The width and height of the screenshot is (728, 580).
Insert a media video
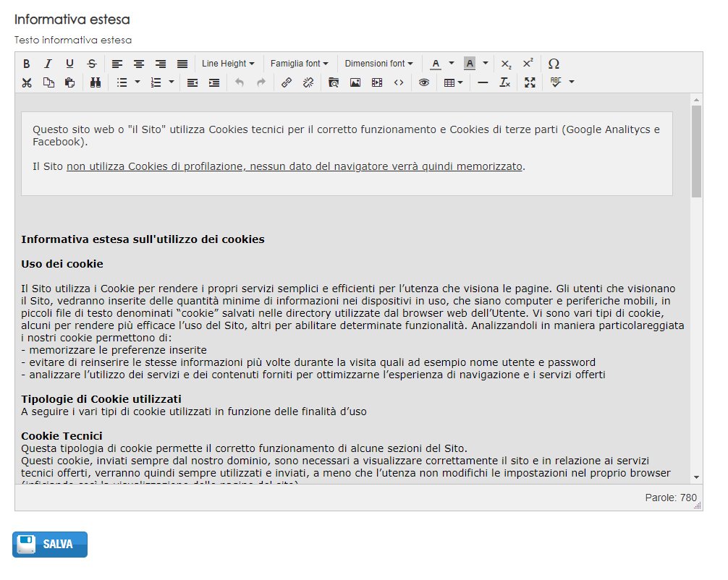tap(377, 82)
